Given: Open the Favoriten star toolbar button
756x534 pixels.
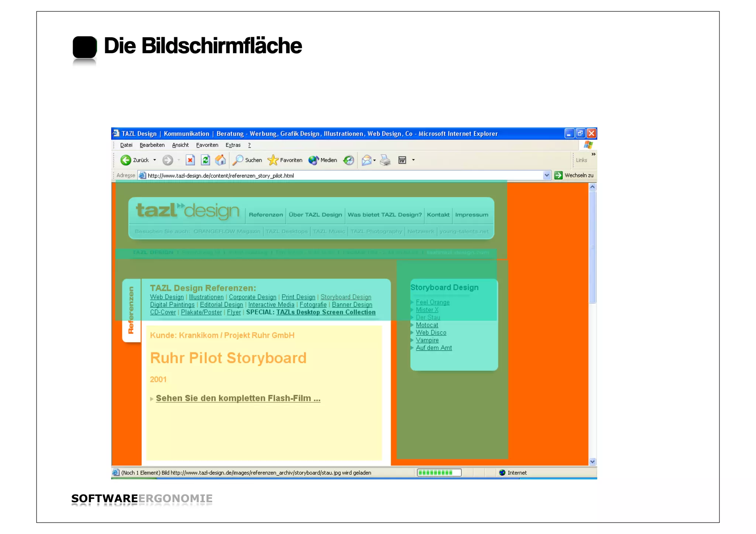Looking at the screenshot, I should [285, 160].
